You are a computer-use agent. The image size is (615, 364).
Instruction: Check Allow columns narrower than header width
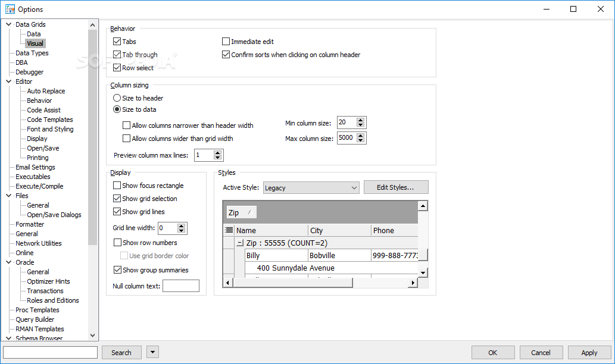[126, 125]
